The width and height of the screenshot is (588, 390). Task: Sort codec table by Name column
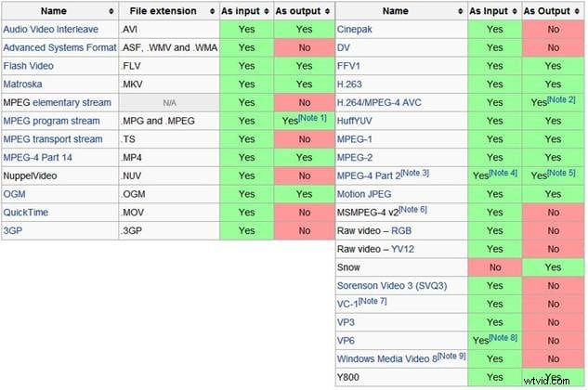pos(457,11)
